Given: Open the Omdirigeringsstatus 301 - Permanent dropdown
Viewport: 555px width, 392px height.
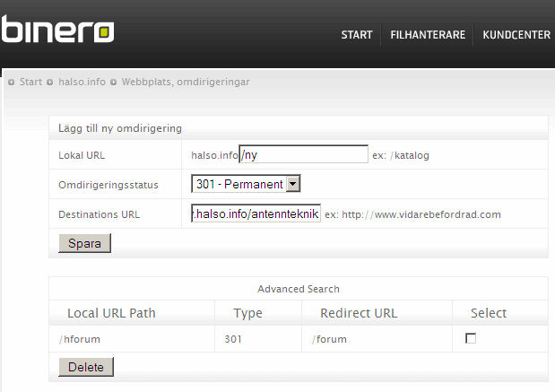Looking at the screenshot, I should pos(246,183).
